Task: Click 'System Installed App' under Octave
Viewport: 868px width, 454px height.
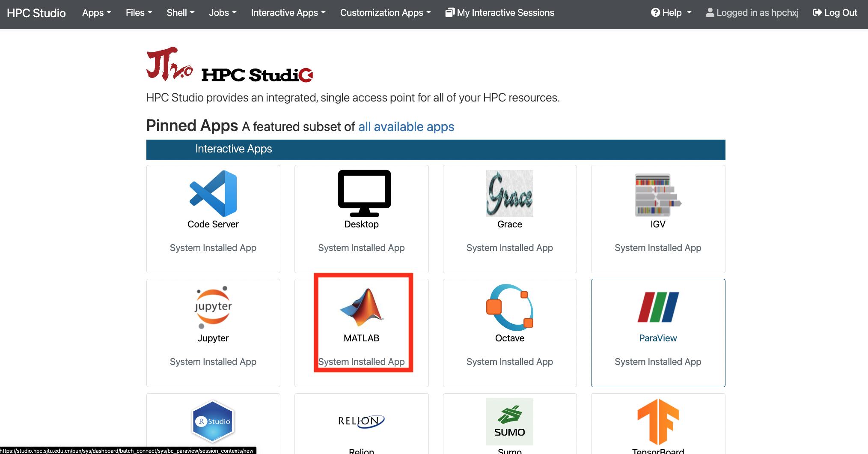Action: pyautogui.click(x=509, y=362)
